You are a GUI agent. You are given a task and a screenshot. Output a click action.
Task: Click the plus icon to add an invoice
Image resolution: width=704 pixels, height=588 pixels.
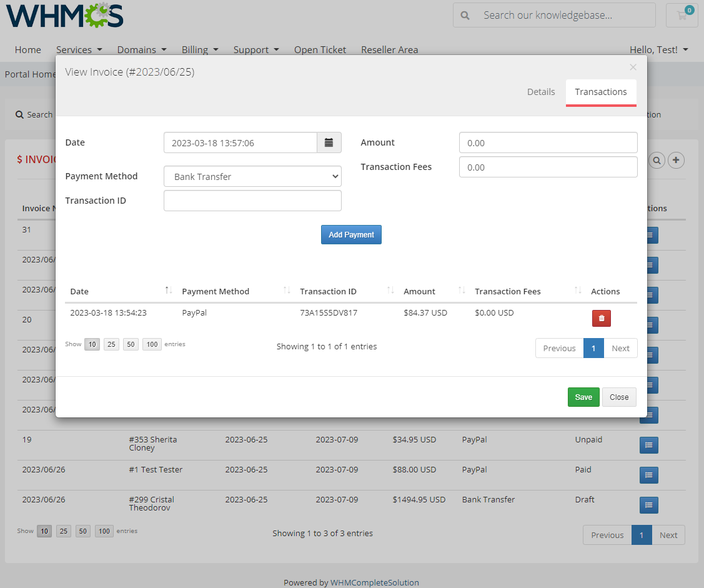click(676, 161)
